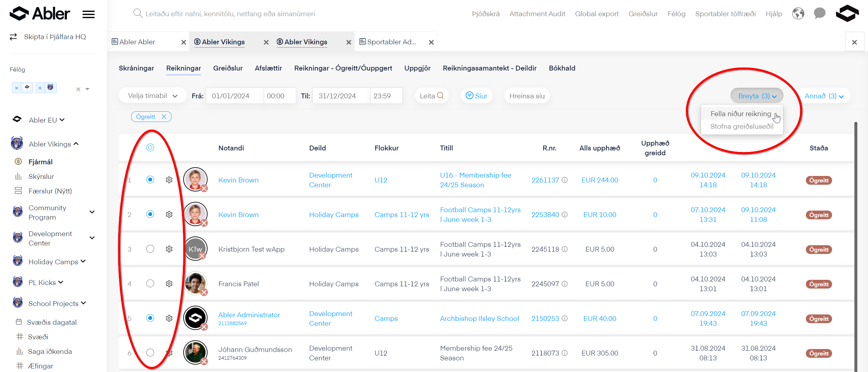This screenshot has width=868, height=372.
Task: Open the chat bubble icon
Action: tap(819, 14)
